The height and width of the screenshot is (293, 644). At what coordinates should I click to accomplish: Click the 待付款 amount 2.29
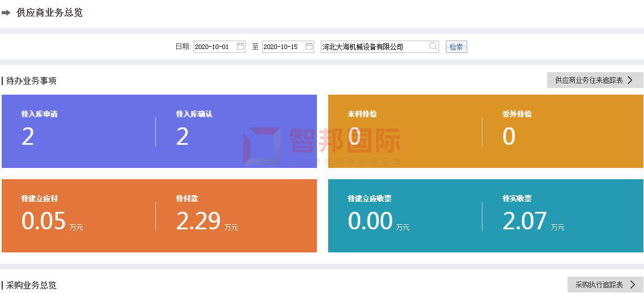pyautogui.click(x=198, y=221)
